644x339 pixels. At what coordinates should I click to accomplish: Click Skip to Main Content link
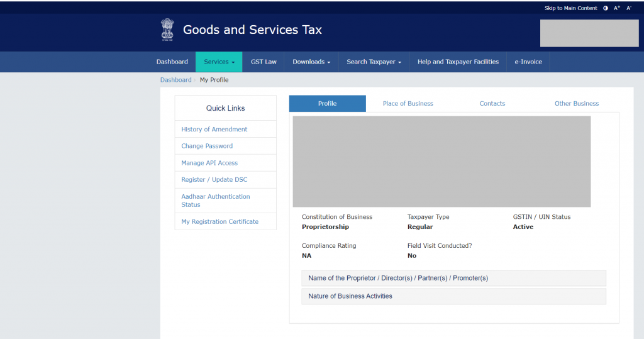pos(570,8)
